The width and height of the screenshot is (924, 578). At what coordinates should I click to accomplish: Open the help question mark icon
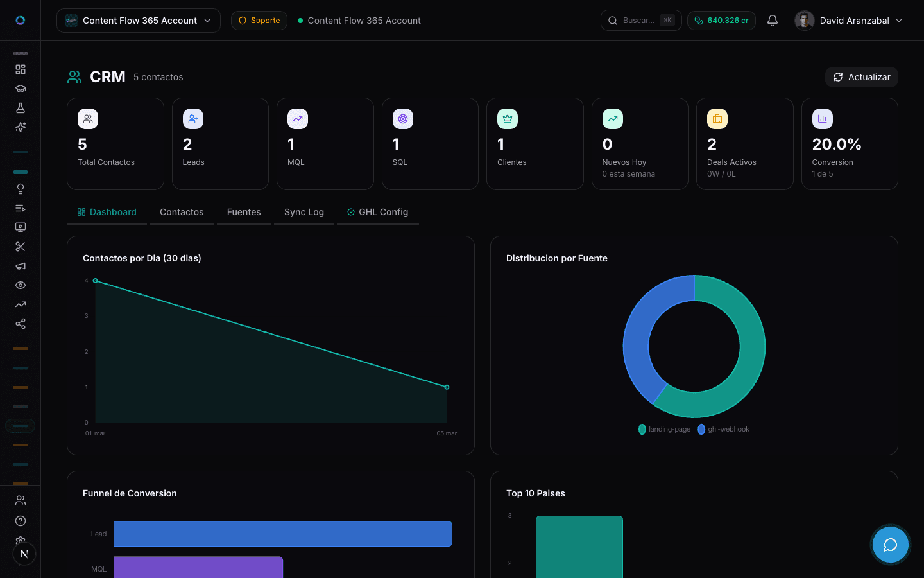tap(21, 521)
